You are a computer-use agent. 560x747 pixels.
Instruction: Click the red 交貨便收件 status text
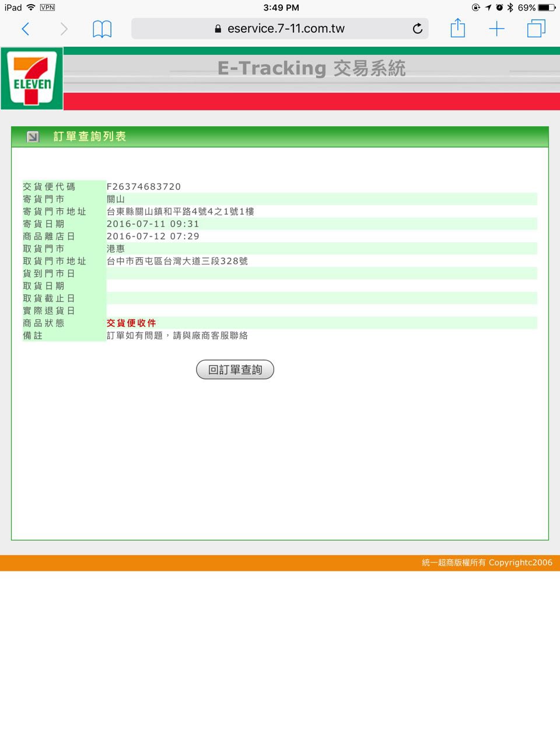pyautogui.click(x=131, y=323)
